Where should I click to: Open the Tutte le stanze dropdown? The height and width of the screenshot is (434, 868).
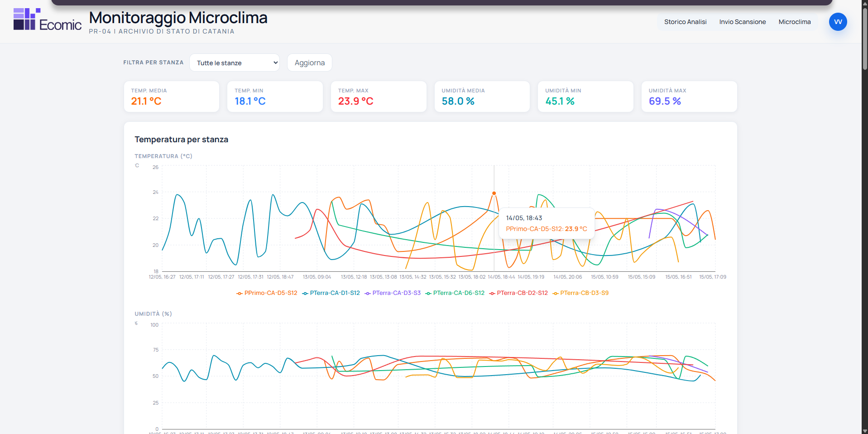[x=235, y=63]
